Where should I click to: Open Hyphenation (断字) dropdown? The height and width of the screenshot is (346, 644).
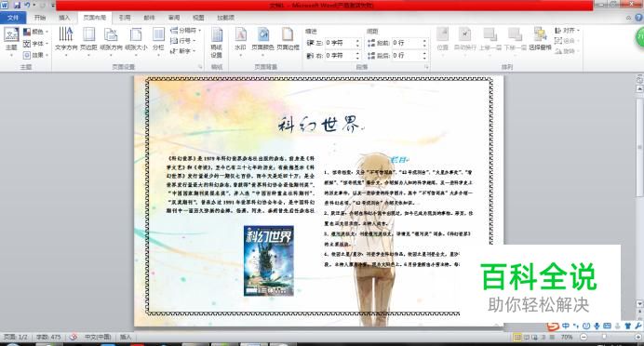183,51
